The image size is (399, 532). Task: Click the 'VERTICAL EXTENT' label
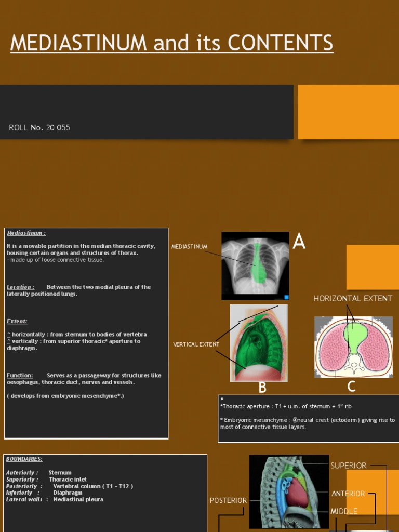point(196,344)
